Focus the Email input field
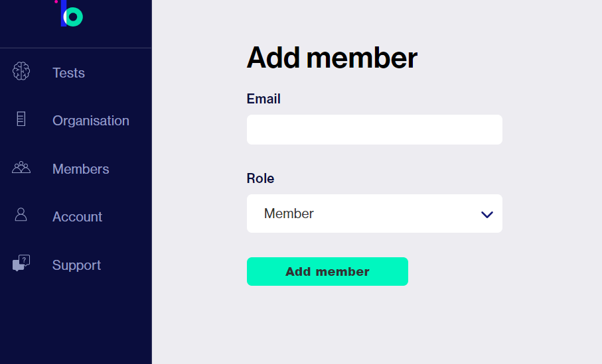The image size is (602, 364). click(x=374, y=130)
